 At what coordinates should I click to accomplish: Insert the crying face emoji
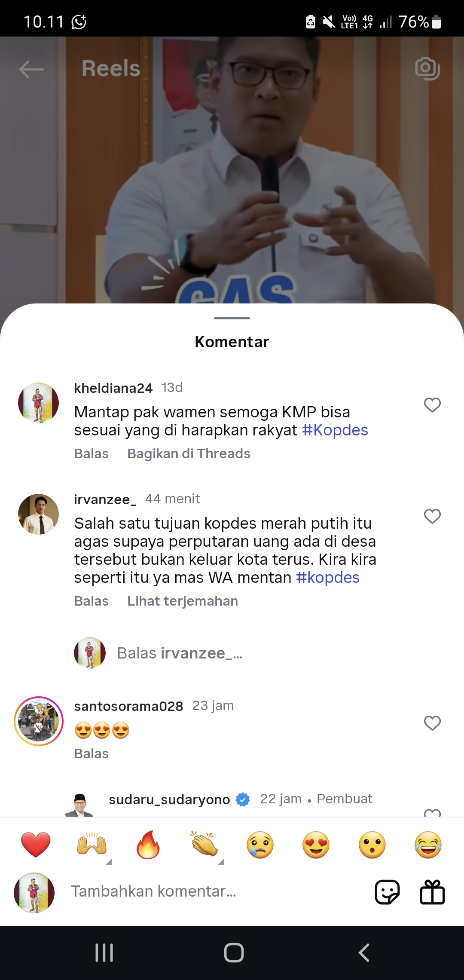[260, 845]
